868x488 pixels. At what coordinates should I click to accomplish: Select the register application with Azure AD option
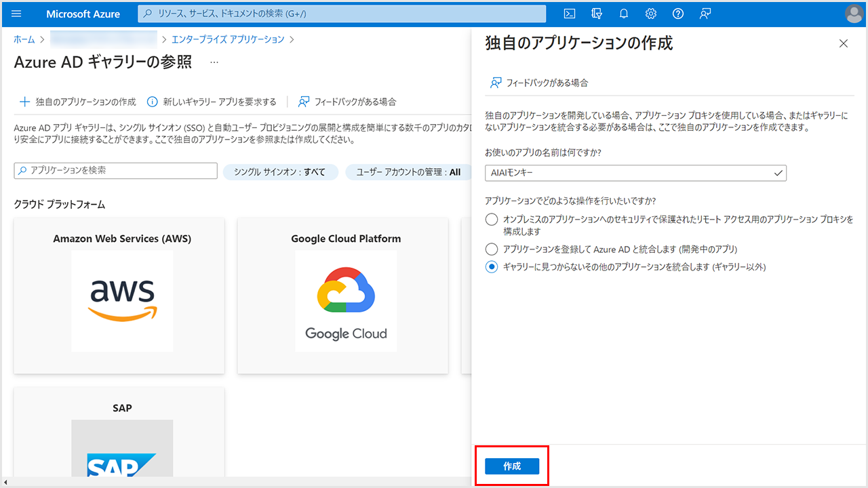[x=492, y=249]
